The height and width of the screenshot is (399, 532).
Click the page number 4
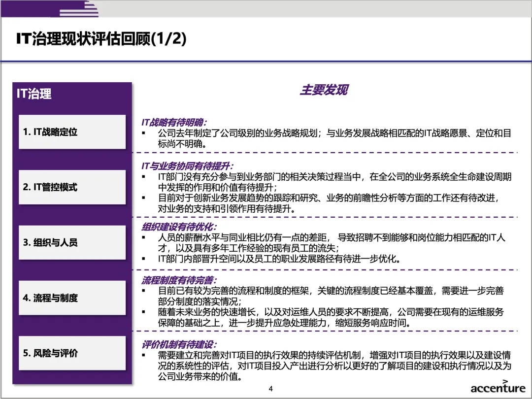tap(271, 389)
